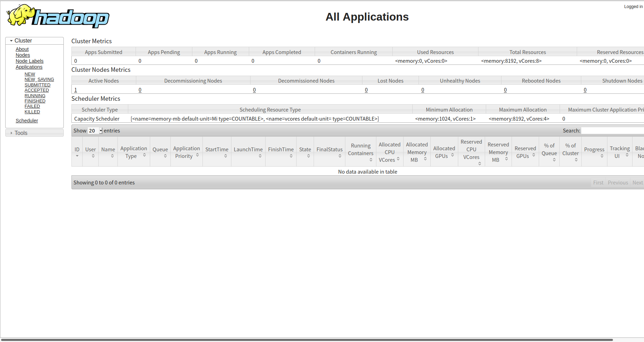Screen dimensions: 644x342
Task: Open the Node Labels link
Action: point(30,61)
